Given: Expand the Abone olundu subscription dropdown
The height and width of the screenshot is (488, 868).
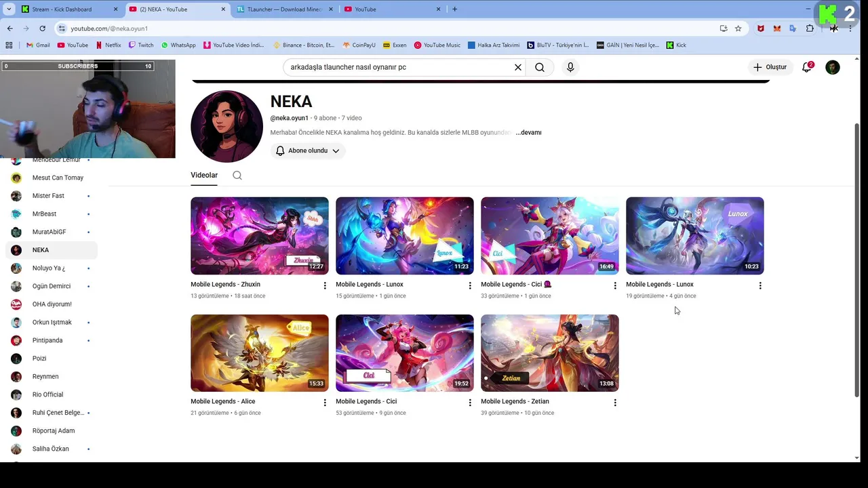Looking at the screenshot, I should (308, 150).
